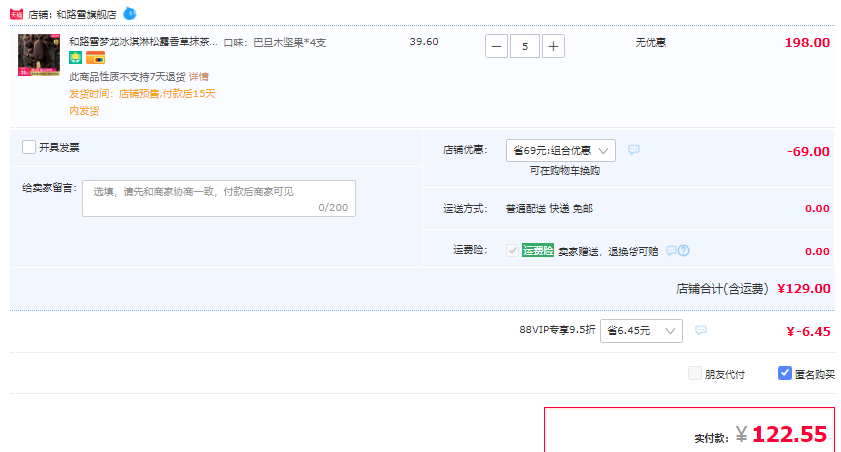Click the store discount amount -69.00
The height and width of the screenshot is (452, 841).
pyautogui.click(x=808, y=152)
